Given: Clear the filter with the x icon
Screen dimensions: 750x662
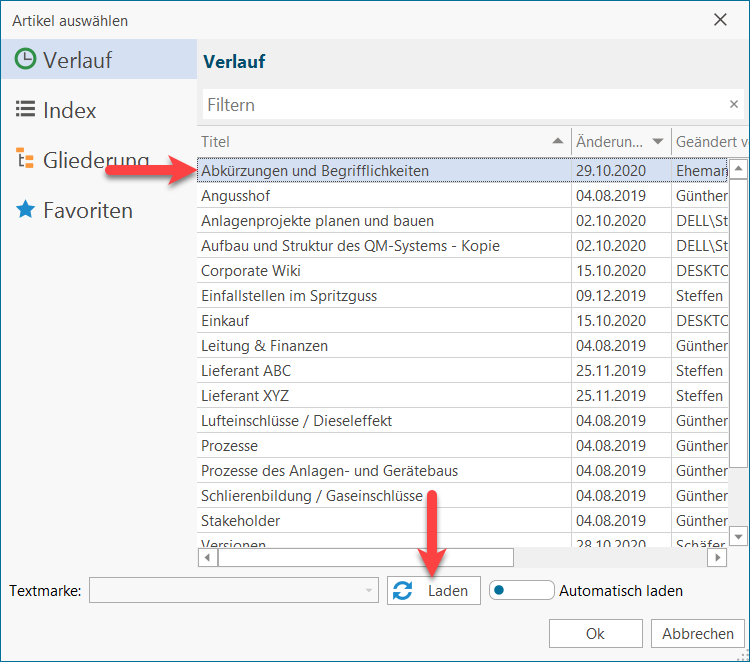Looking at the screenshot, I should pos(733,104).
